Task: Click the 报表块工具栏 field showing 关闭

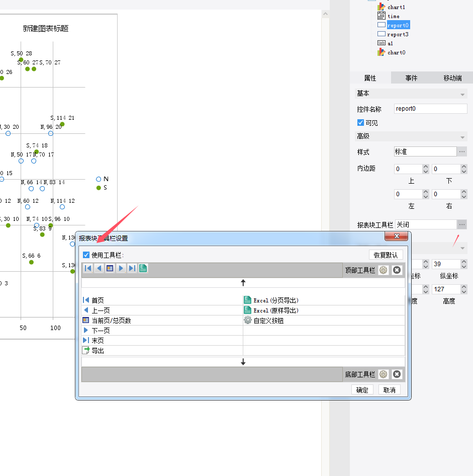Action: point(426,224)
